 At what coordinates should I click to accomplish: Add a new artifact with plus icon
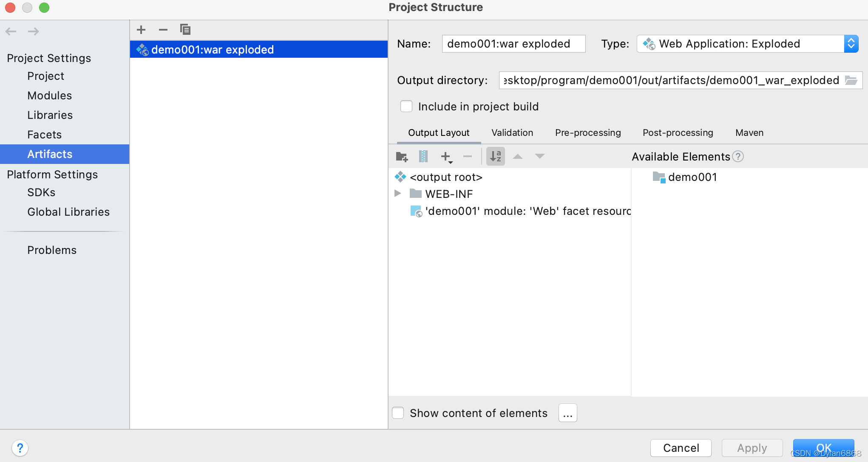(141, 30)
